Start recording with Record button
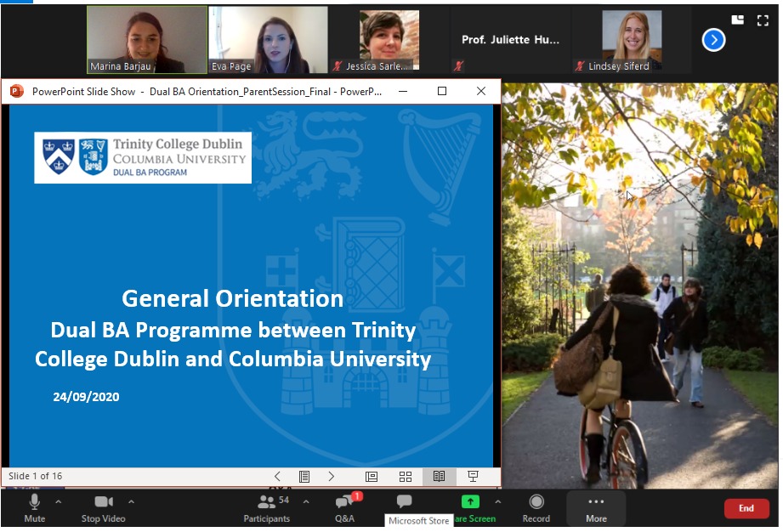This screenshot has height=532, width=783. point(536,508)
